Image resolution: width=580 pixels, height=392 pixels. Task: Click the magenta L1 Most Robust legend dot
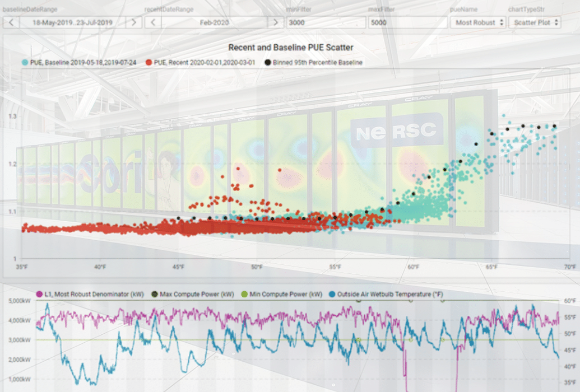(39, 293)
